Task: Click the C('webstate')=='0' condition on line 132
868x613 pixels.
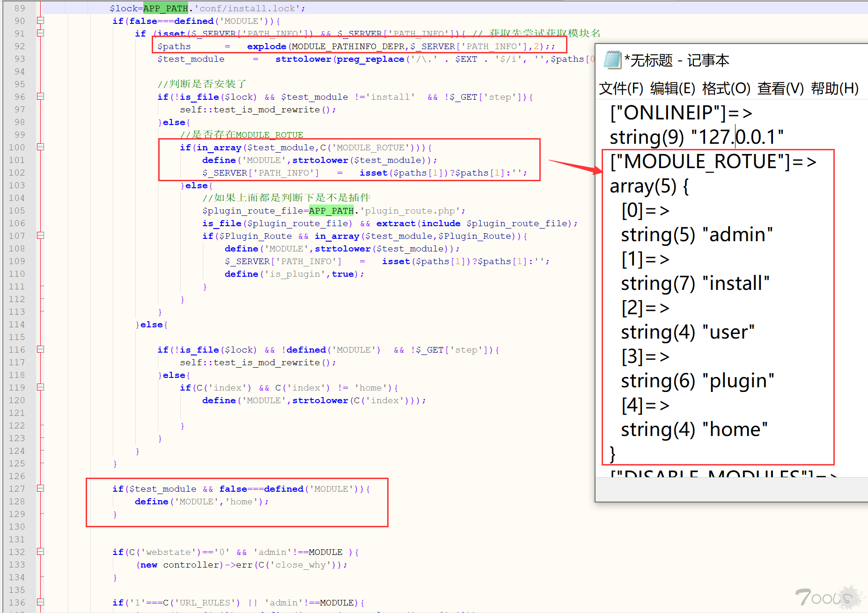Action: (179, 552)
